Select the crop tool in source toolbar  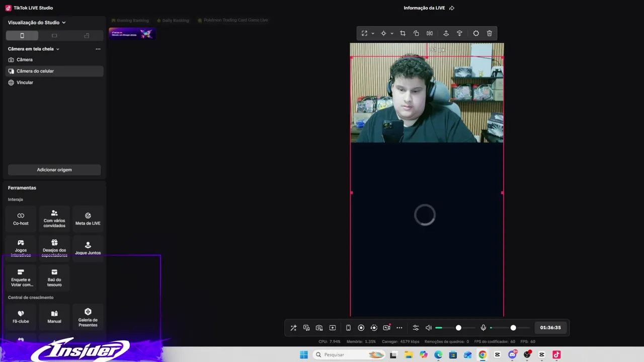[403, 33]
